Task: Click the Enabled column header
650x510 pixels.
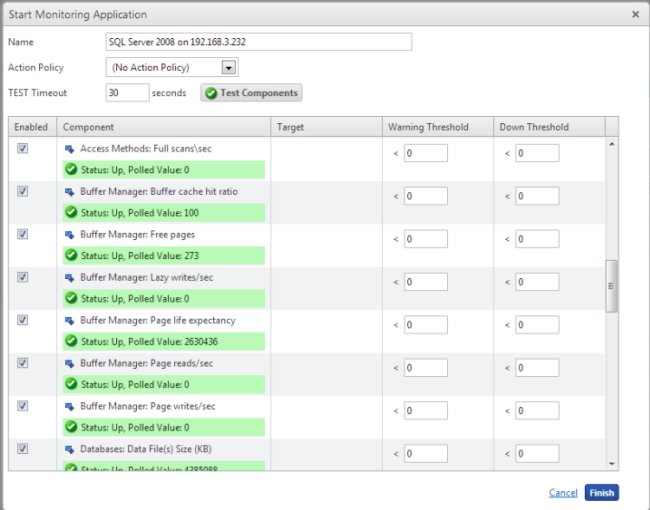Action: pos(32,127)
